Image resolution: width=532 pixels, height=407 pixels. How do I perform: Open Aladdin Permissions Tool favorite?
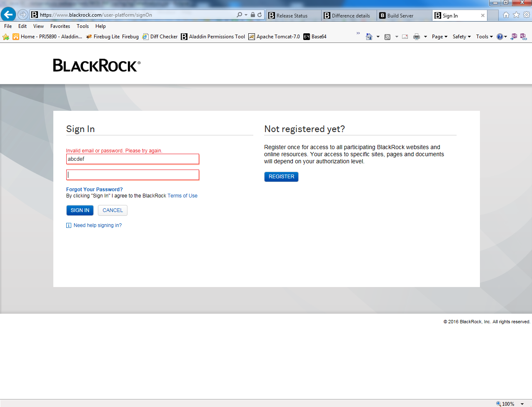click(x=213, y=37)
